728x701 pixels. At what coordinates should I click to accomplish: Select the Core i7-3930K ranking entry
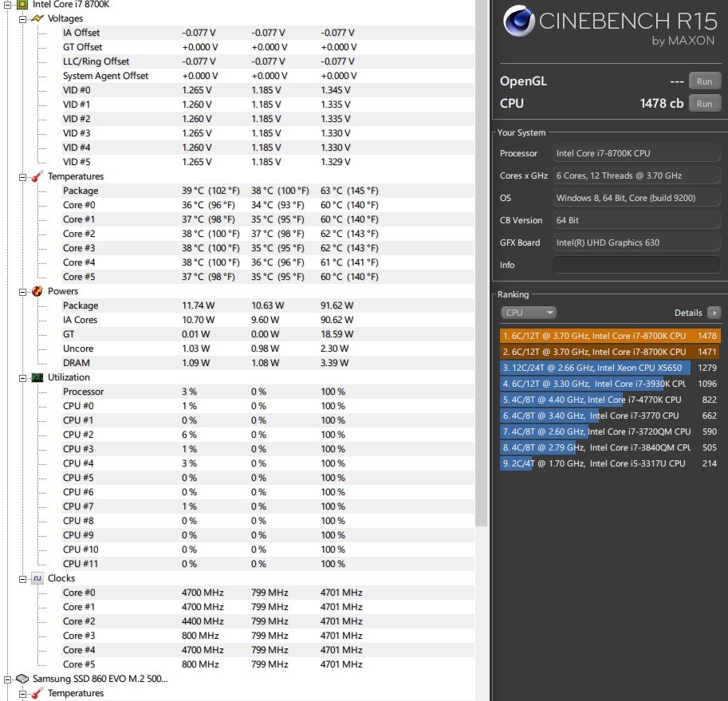610,384
